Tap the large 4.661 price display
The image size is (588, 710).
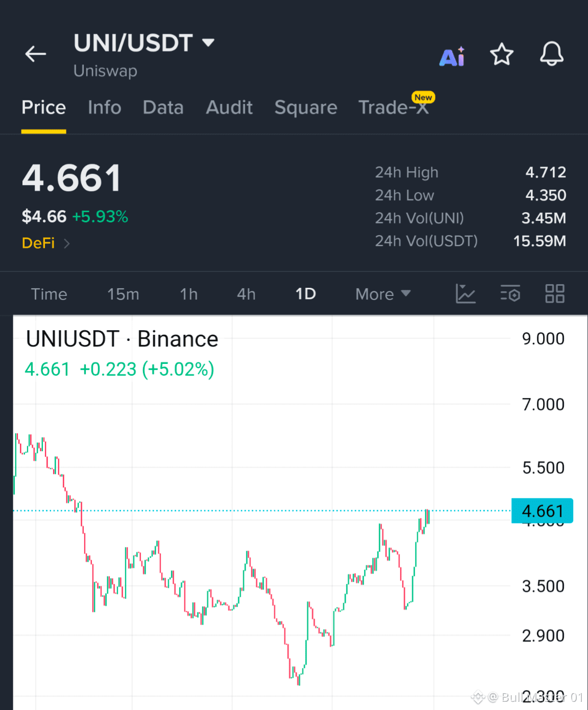pos(72,178)
